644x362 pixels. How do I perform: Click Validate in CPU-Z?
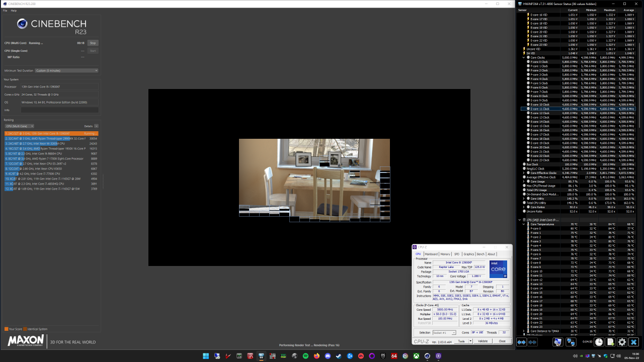[x=482, y=341]
